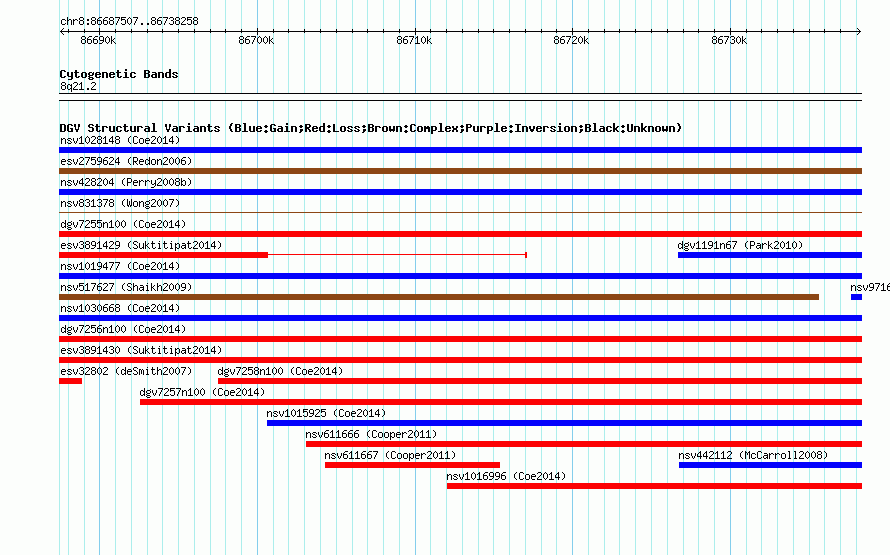The image size is (890, 555).
Task: Click the red dgv7257n100 loss bar
Action: point(501,402)
